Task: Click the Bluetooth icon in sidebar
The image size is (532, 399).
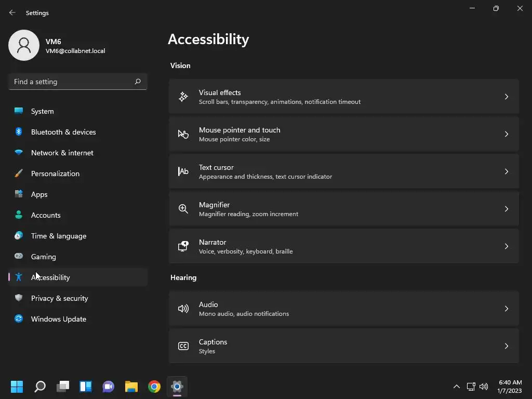Action: pyautogui.click(x=19, y=132)
